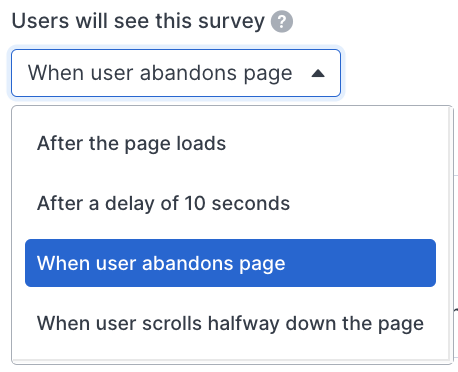Click the "Users will see this survey" label
This screenshot has height=372, width=458.
(x=138, y=21)
